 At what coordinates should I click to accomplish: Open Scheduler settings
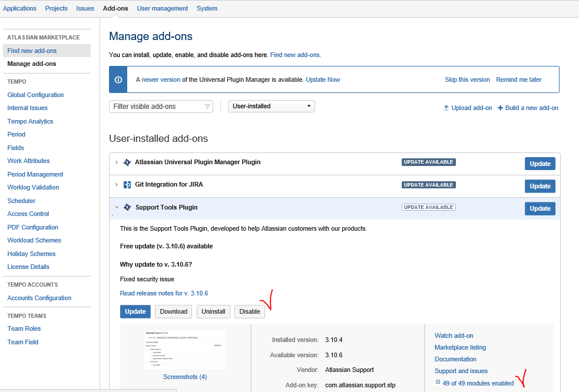[x=21, y=201]
